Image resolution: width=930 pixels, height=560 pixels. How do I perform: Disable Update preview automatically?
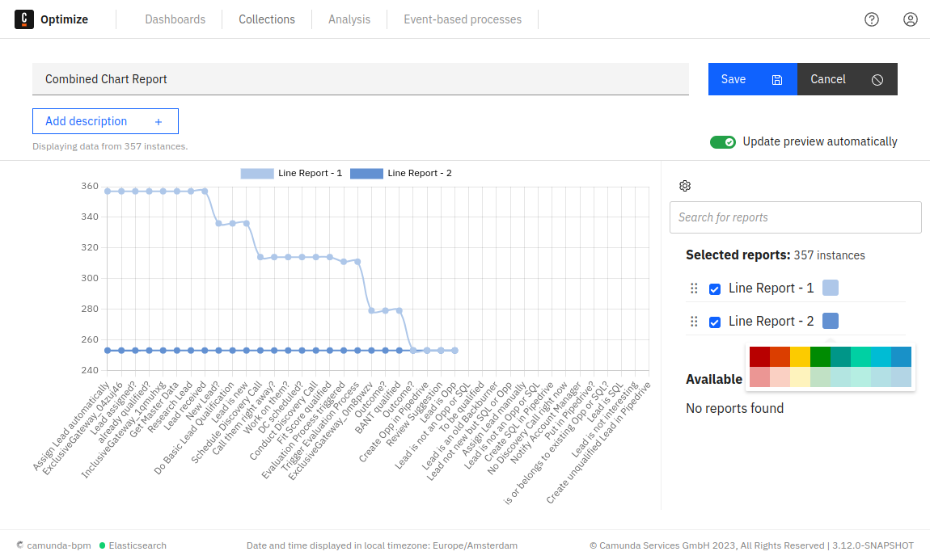pos(722,141)
